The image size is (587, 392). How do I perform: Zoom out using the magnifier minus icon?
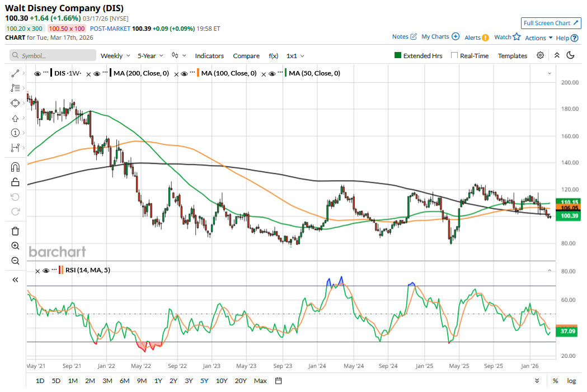[15, 261]
